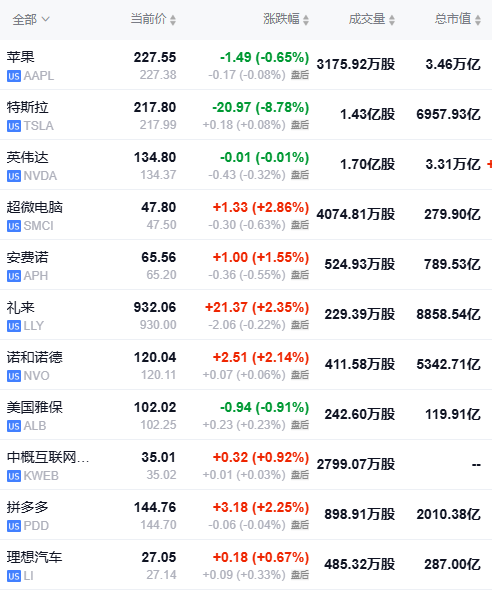Open the 礼来 LLY stock
492x594 pixels.
(246, 315)
